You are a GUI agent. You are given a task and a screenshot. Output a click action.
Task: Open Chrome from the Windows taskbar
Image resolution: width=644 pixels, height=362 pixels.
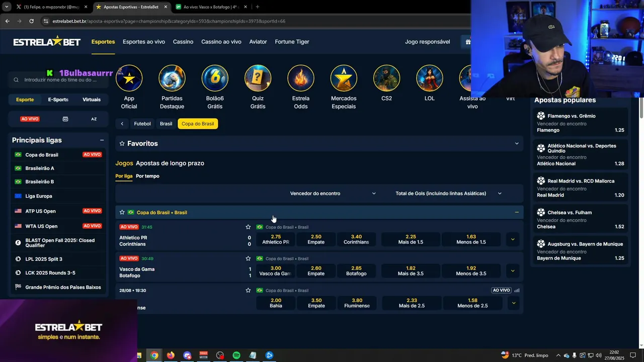154,355
